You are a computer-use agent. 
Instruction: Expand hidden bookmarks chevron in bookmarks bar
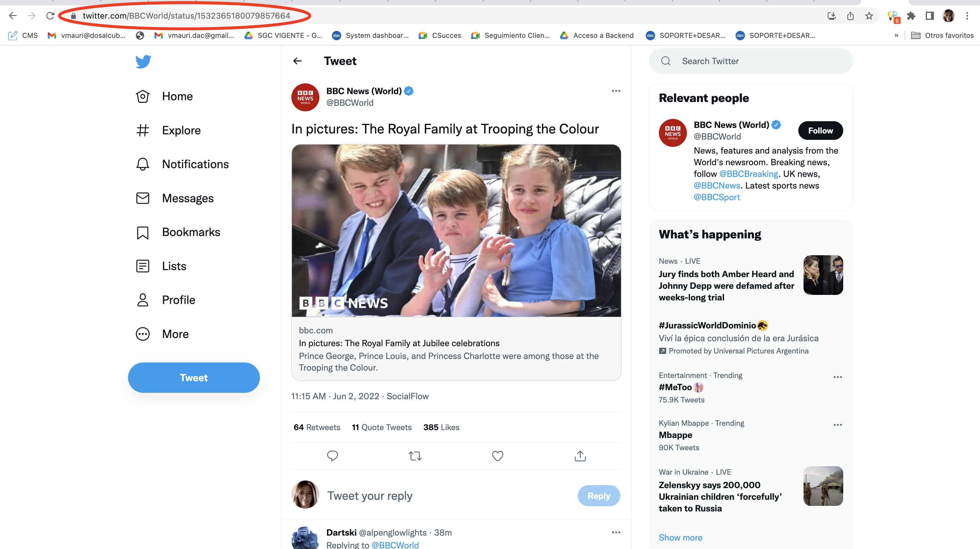tap(896, 35)
